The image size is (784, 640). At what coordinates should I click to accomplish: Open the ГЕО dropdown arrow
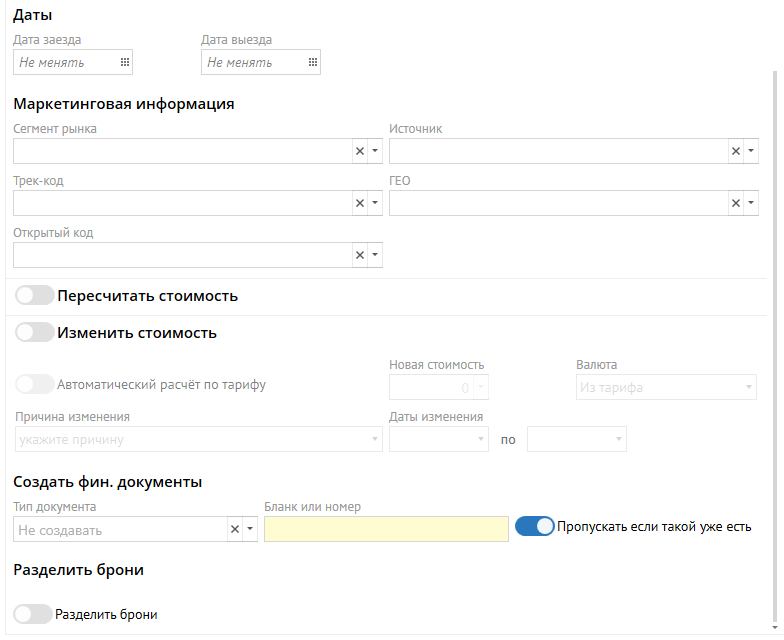(751, 203)
